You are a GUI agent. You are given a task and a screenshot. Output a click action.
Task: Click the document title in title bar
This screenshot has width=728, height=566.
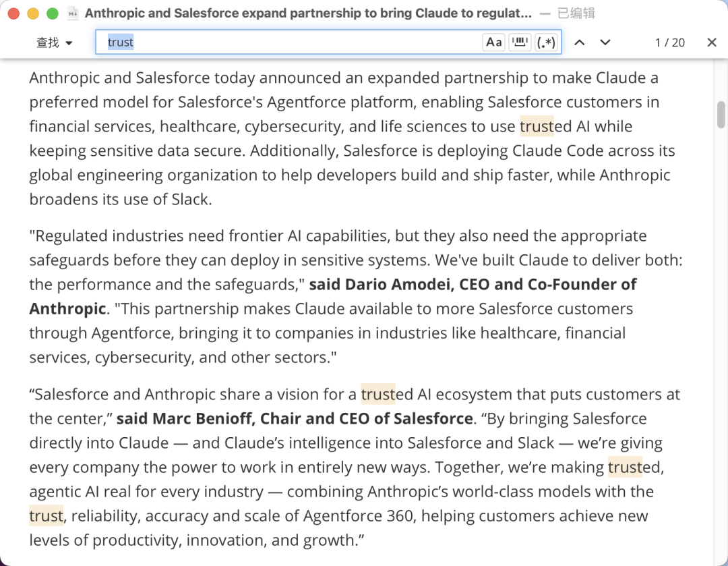click(x=308, y=13)
